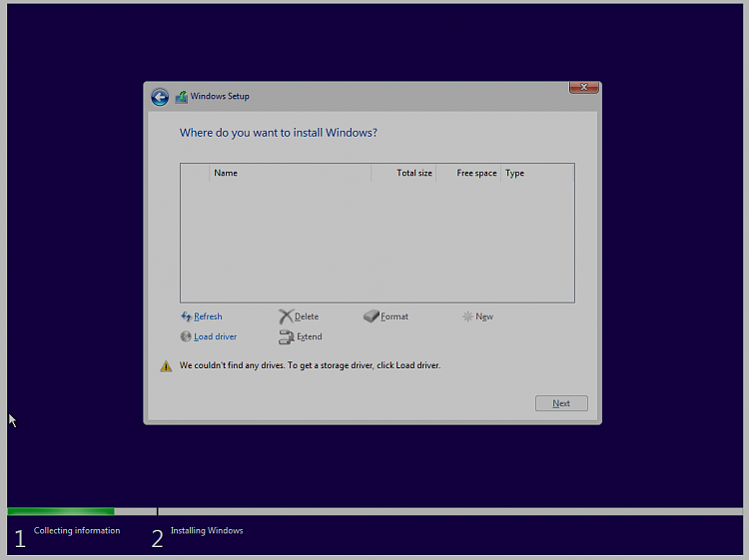The height and width of the screenshot is (560, 749).
Task: Sort by the Total size column header
Action: (403, 173)
